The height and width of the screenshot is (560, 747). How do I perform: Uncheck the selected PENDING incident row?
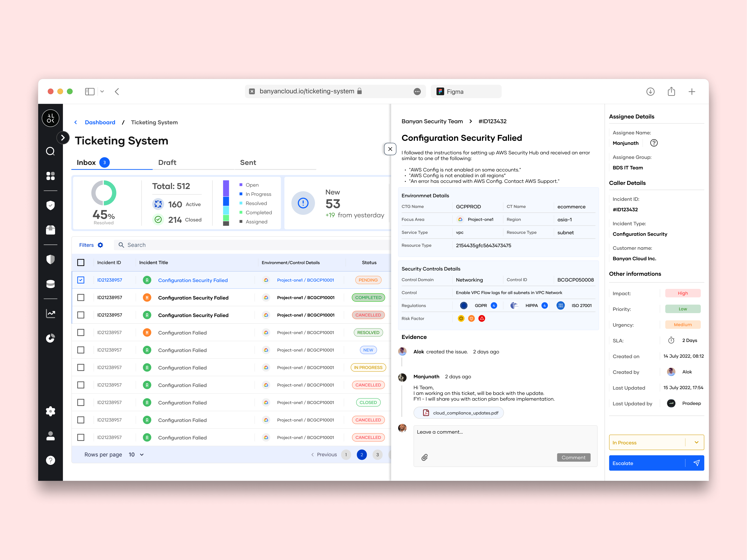(x=81, y=280)
